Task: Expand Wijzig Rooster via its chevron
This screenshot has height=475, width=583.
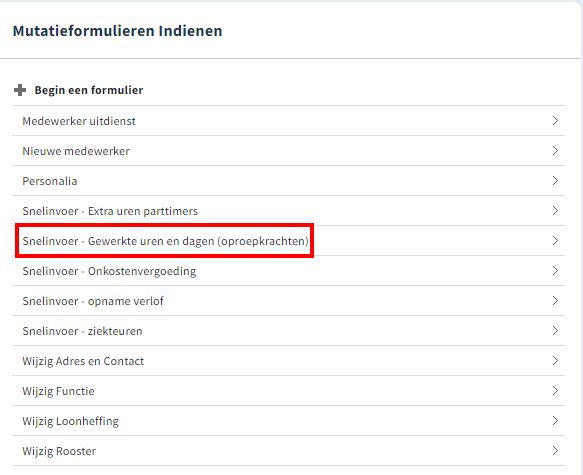Action: (555, 451)
